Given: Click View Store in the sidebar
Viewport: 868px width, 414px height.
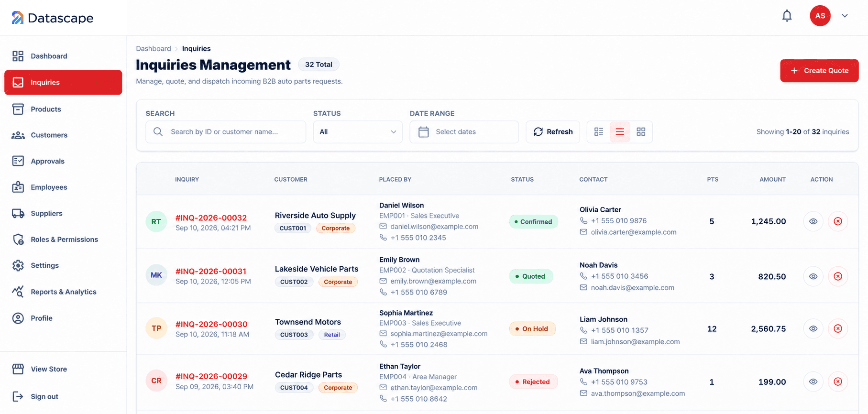Looking at the screenshot, I should pyautogui.click(x=63, y=369).
